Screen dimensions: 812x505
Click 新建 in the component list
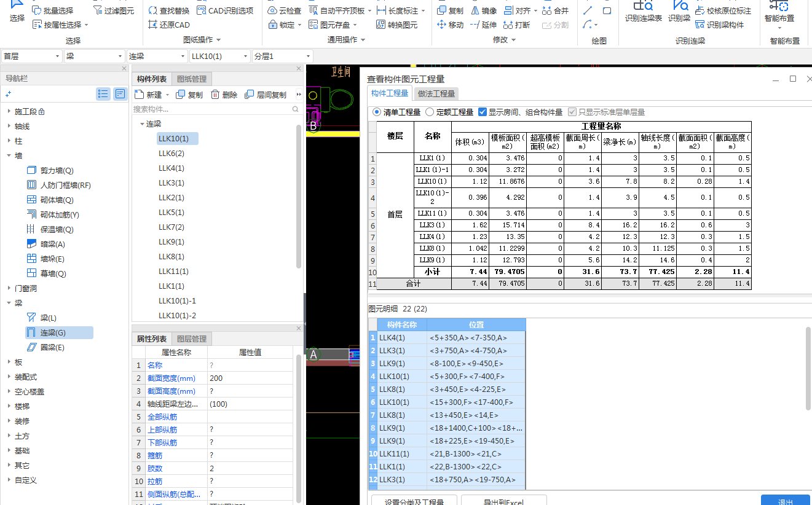(152, 95)
